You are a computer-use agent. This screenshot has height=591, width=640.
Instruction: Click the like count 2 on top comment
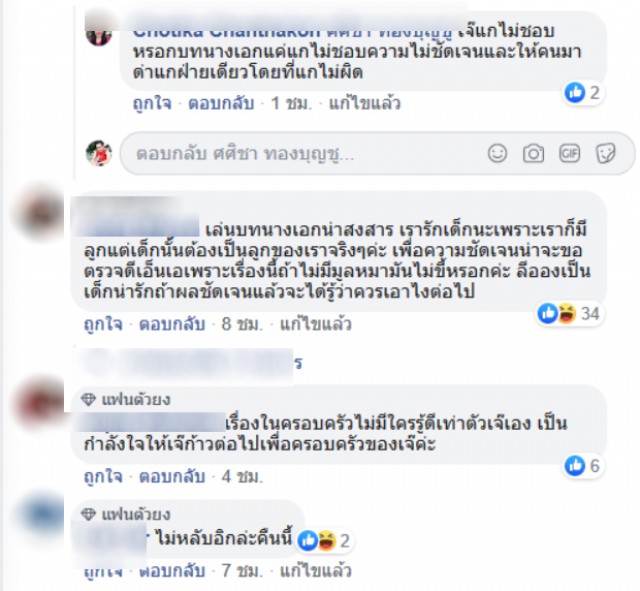[x=583, y=93]
